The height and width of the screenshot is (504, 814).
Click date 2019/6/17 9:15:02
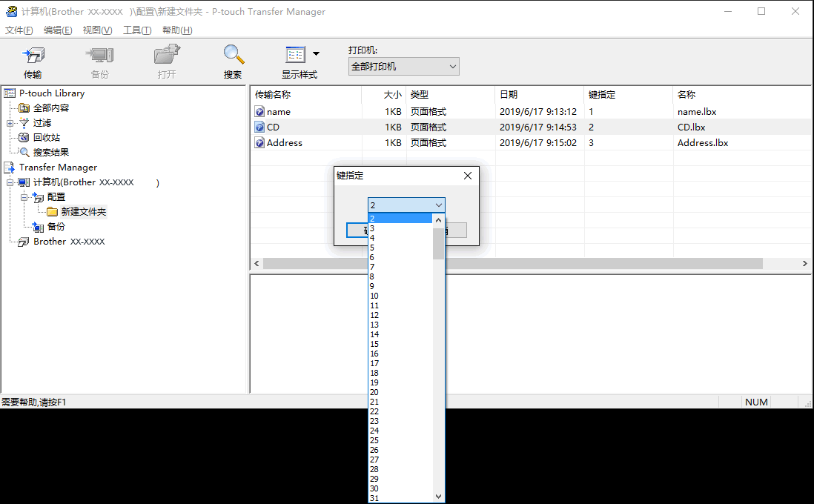(537, 143)
